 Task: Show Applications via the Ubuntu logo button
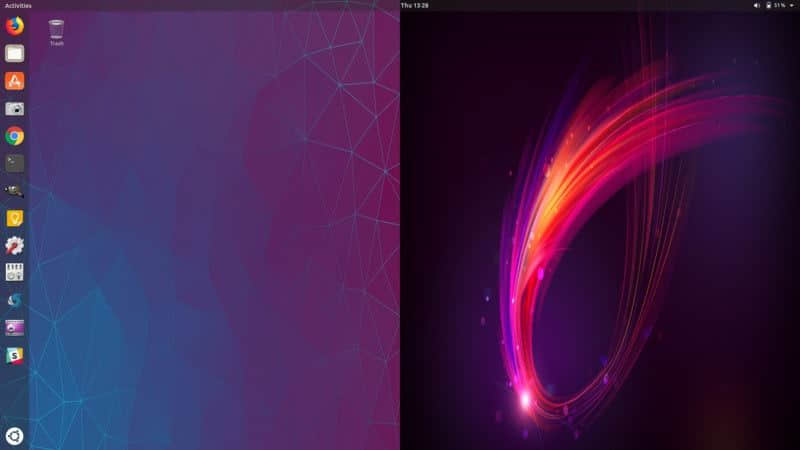(x=14, y=436)
